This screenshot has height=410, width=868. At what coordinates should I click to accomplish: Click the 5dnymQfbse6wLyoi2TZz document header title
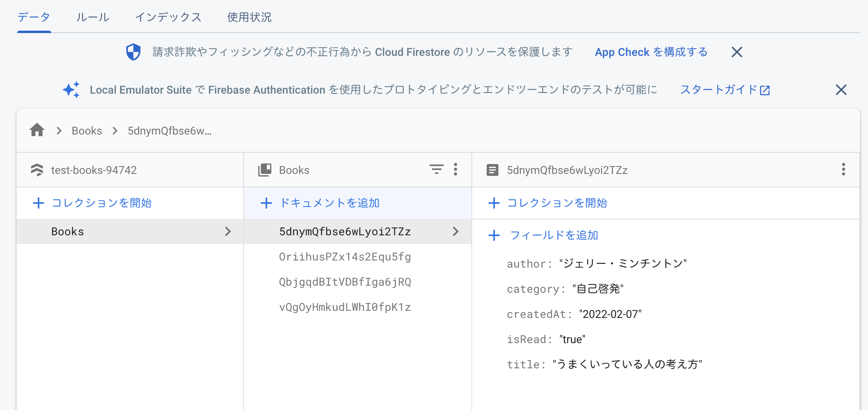pos(567,170)
